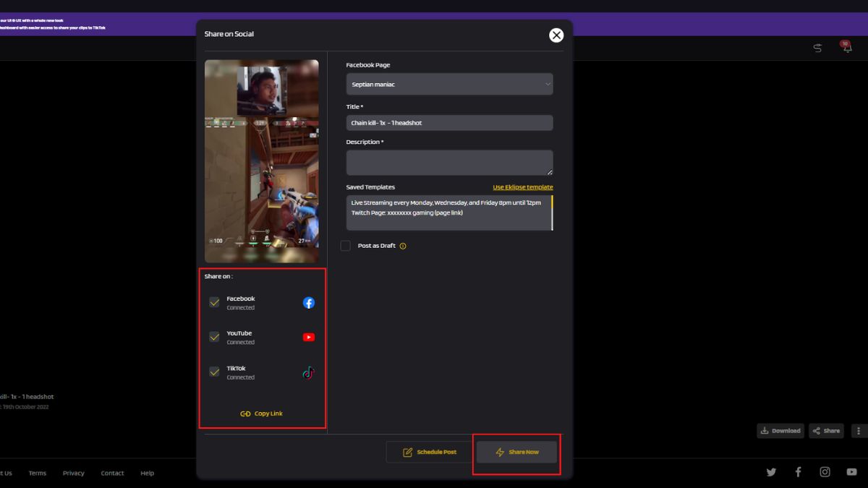Click the Share Now button
Image resolution: width=868 pixels, height=488 pixels.
(516, 451)
